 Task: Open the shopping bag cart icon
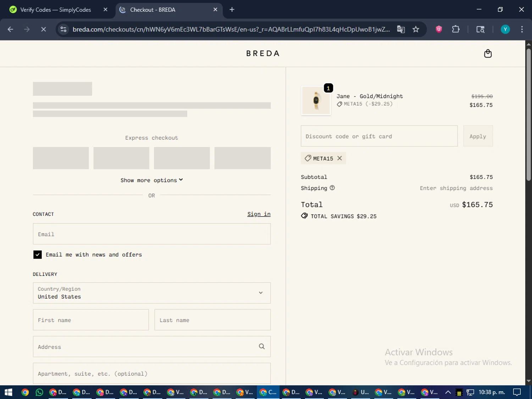pyautogui.click(x=488, y=54)
